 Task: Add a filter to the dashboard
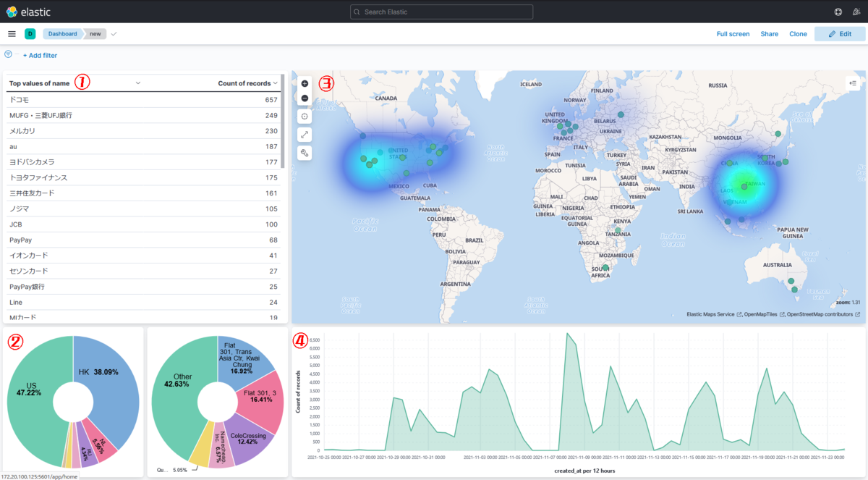(40, 55)
